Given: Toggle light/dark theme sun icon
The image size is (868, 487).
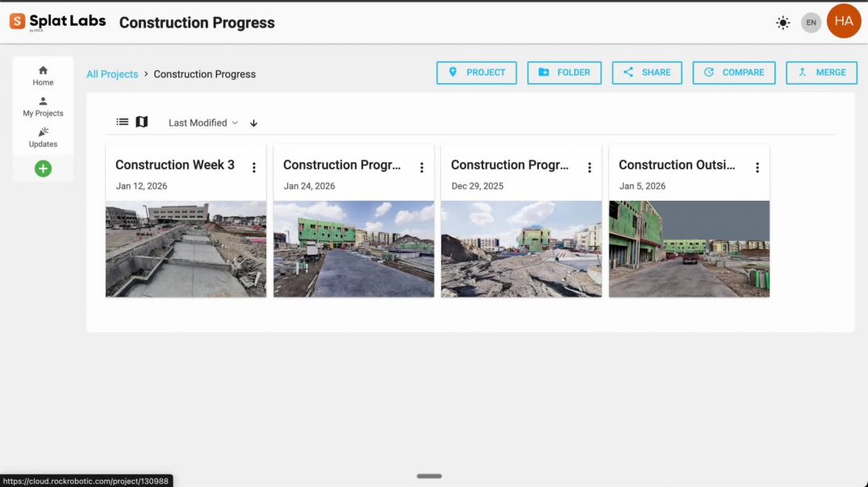Looking at the screenshot, I should click(782, 23).
